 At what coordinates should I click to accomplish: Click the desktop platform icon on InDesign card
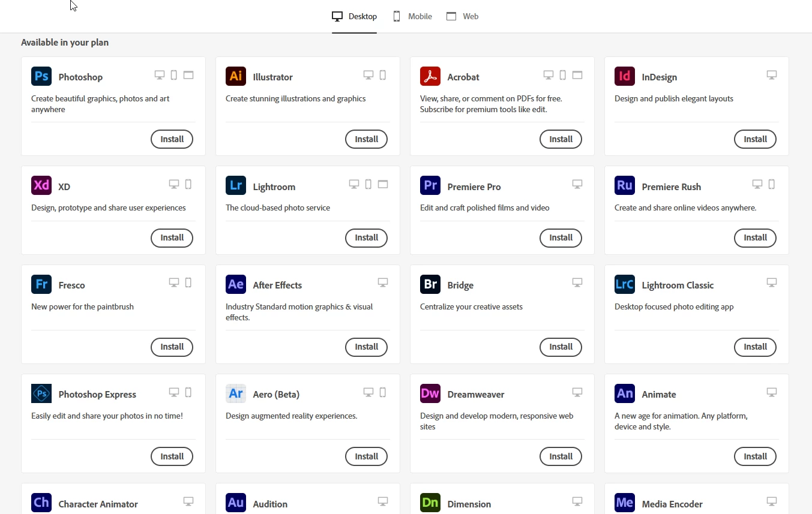[772, 75]
